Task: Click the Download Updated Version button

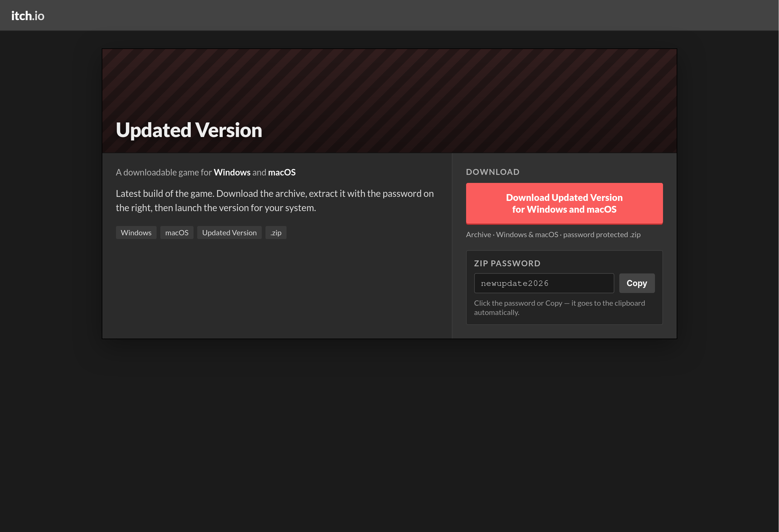Action: (x=564, y=203)
